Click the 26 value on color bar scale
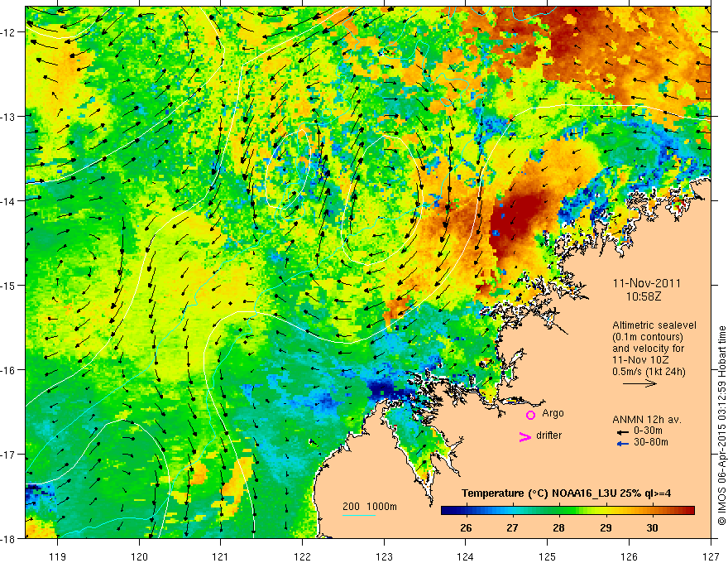The width and height of the screenshot is (728, 563). (x=466, y=527)
